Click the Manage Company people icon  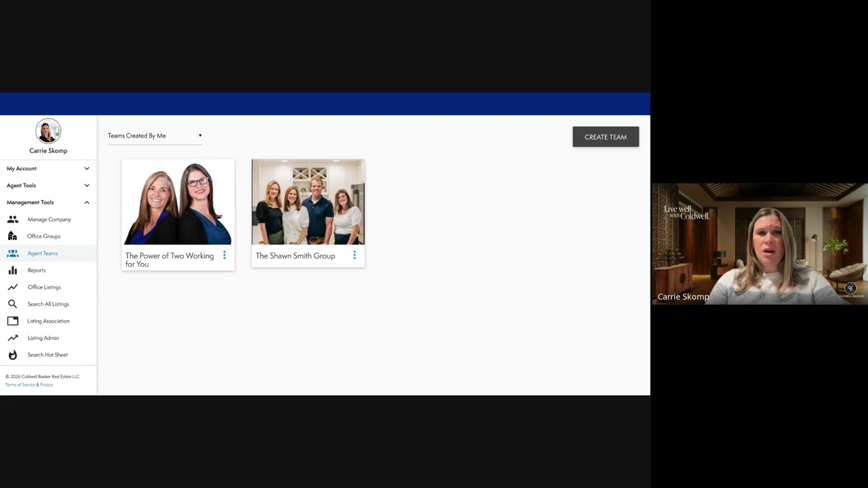(x=13, y=220)
